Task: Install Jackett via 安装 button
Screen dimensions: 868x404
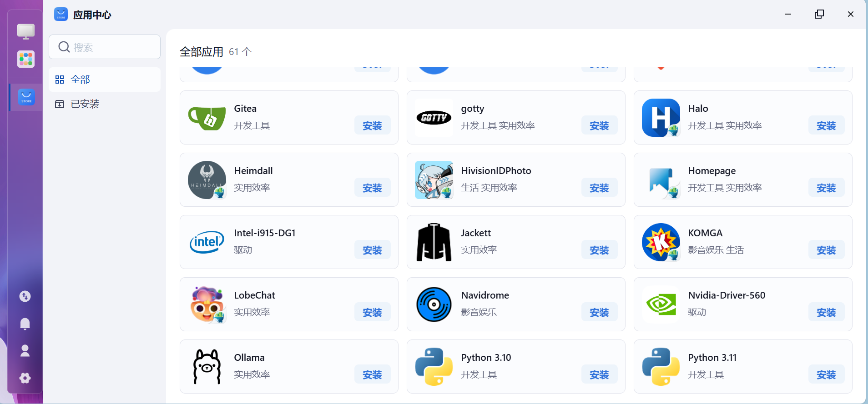Action: point(599,250)
